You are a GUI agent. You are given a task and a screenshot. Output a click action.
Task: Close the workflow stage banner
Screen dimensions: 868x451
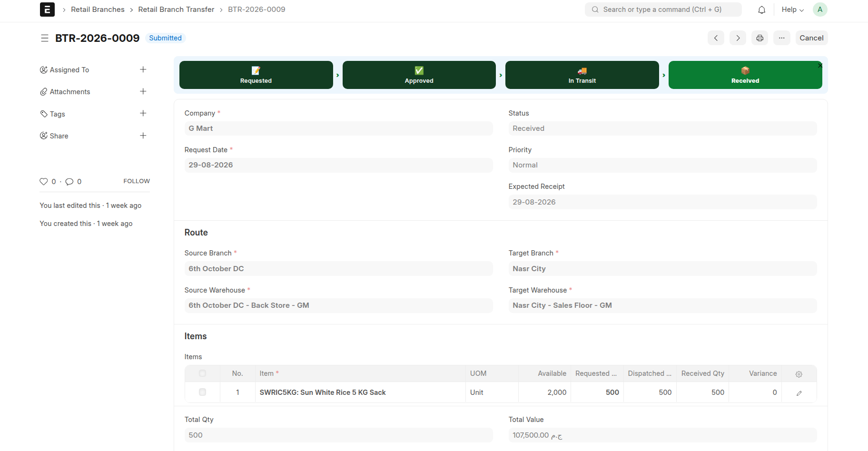click(820, 66)
